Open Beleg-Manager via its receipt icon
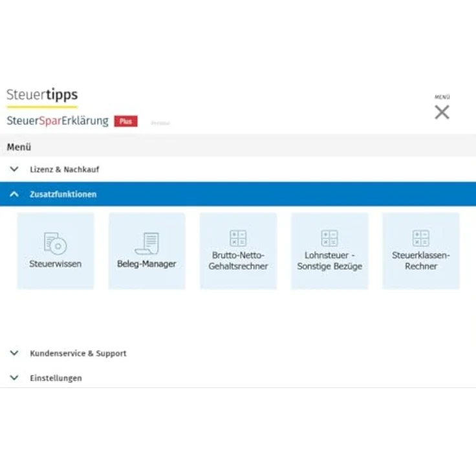The width and height of the screenshot is (476, 476). (x=147, y=243)
